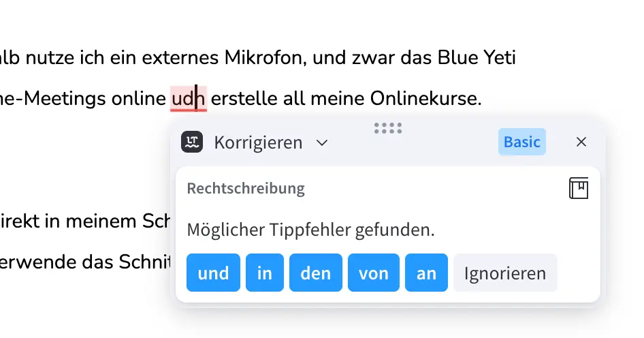The width and height of the screenshot is (644, 338).
Task: Close the correction popup with X
Action: 581,142
